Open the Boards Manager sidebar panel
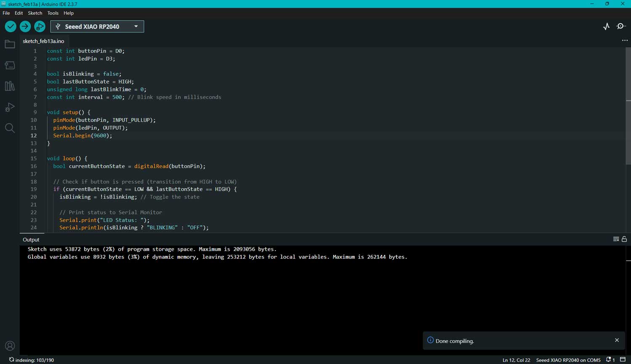Screen dimensions: 631x364 click(10, 65)
